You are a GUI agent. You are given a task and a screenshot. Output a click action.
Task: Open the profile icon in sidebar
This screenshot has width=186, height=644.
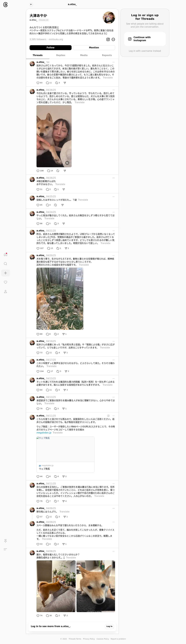point(6,291)
